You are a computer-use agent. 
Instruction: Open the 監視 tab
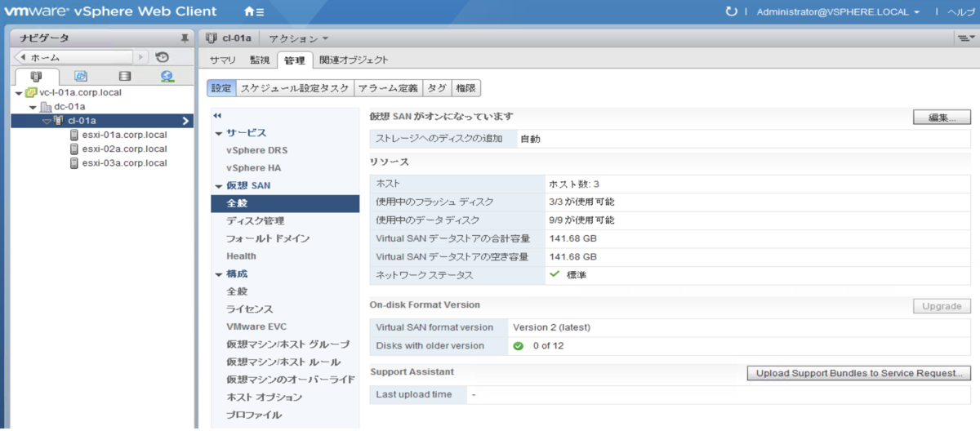click(x=260, y=60)
